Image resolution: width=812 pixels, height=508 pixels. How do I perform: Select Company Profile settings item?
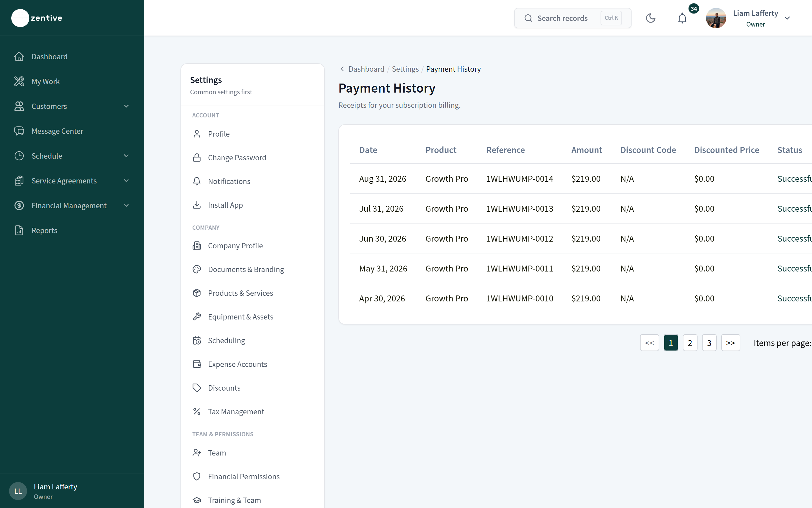pyautogui.click(x=252, y=246)
